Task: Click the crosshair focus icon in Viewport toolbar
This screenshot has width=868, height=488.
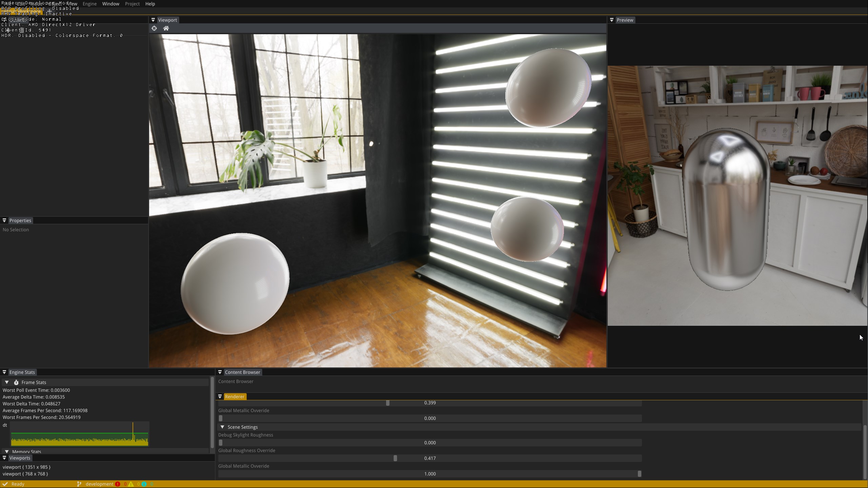Action: tap(154, 28)
